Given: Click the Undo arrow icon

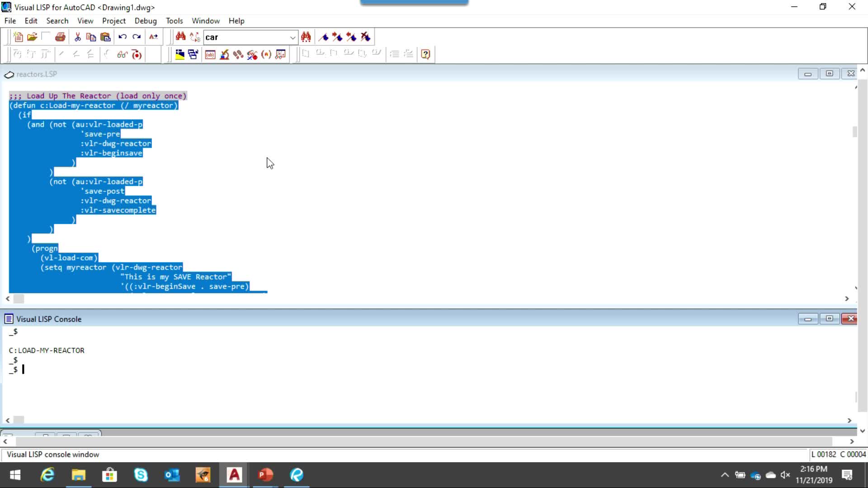Looking at the screenshot, I should click(x=122, y=37).
